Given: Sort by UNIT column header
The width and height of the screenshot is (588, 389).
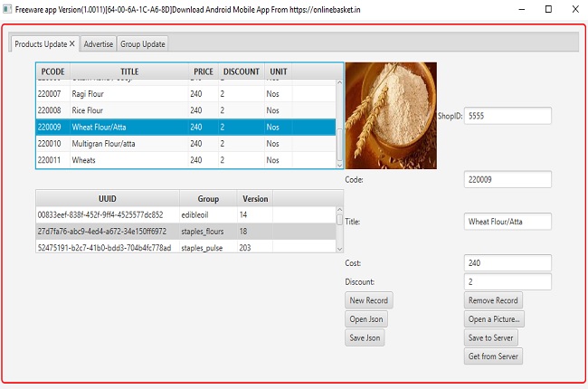Looking at the screenshot, I should click(279, 71).
